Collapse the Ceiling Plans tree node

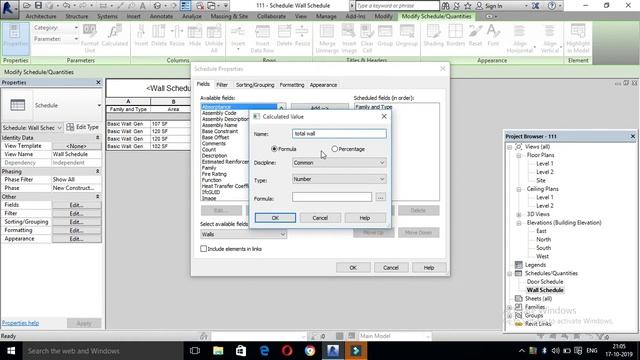coord(519,189)
